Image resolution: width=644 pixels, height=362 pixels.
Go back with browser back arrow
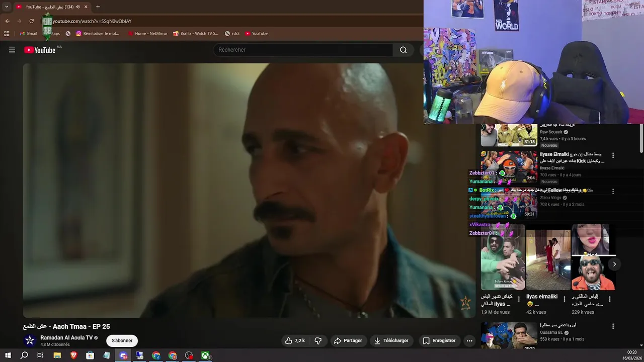[8, 21]
